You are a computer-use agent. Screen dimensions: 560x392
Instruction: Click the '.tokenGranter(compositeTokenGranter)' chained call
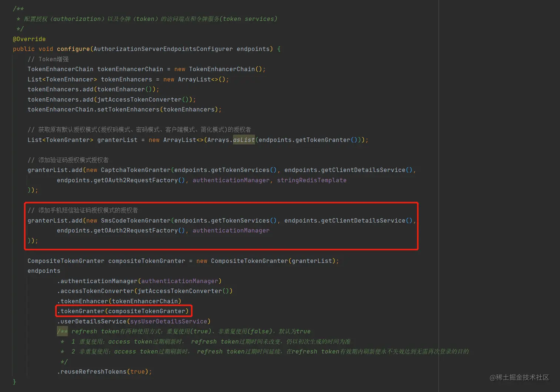pyautogui.click(x=123, y=311)
